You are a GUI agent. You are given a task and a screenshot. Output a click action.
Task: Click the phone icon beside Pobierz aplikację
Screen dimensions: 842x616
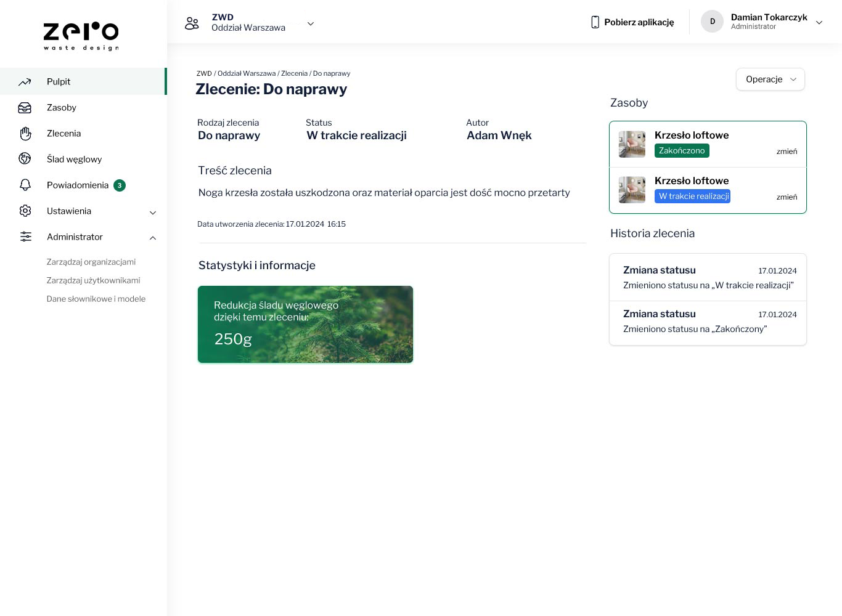pos(595,22)
